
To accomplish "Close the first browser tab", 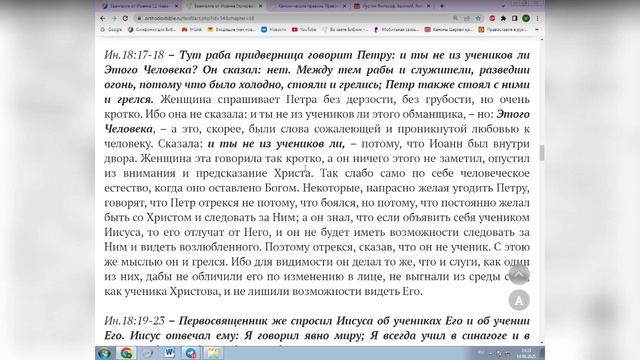I will click(177, 6).
